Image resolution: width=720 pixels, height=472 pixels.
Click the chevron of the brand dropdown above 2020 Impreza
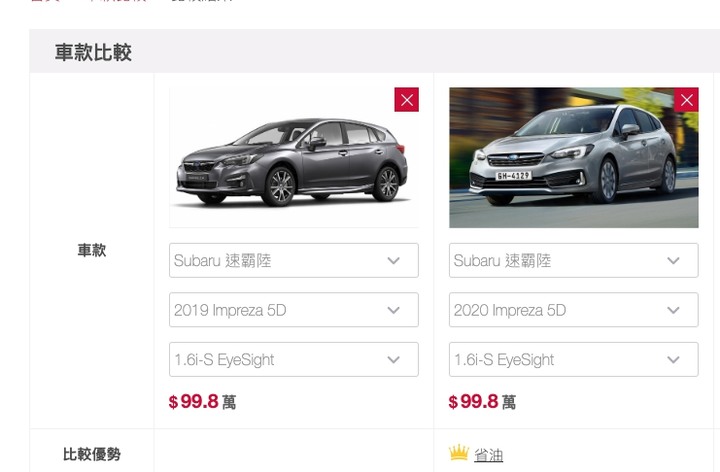coord(673,261)
